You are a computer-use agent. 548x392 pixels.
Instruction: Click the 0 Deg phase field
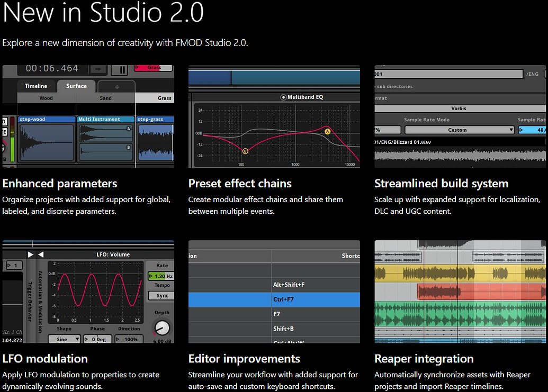point(97,339)
